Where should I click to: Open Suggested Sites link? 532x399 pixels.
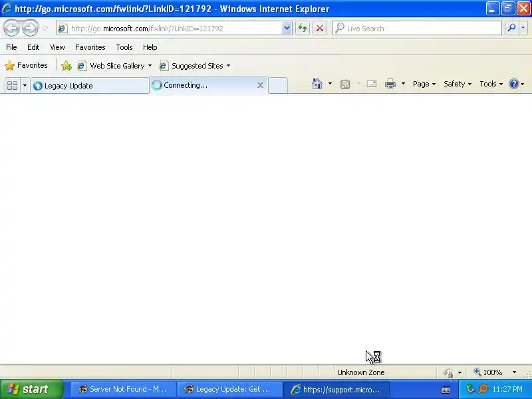point(195,66)
